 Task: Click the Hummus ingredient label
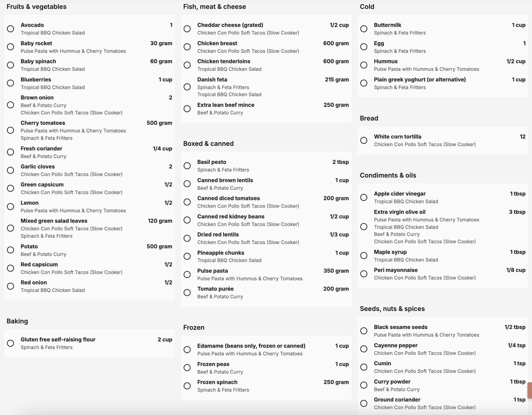click(x=386, y=61)
